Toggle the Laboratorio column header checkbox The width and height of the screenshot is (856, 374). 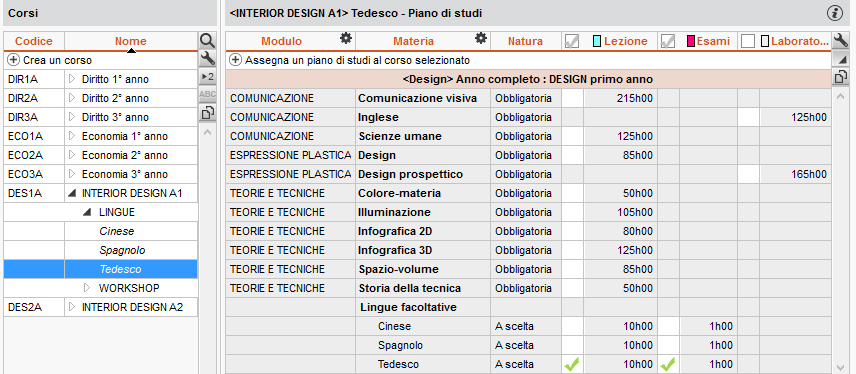(748, 41)
